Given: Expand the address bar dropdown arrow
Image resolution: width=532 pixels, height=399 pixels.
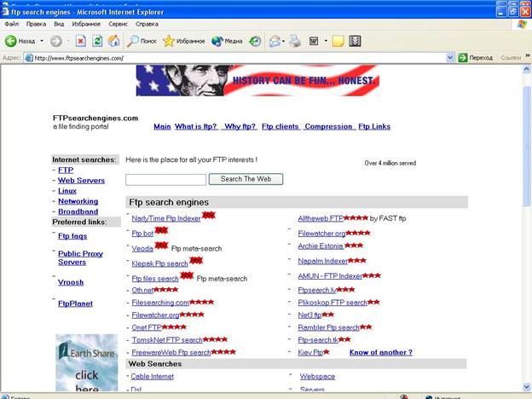Looking at the screenshot, I should [x=451, y=58].
